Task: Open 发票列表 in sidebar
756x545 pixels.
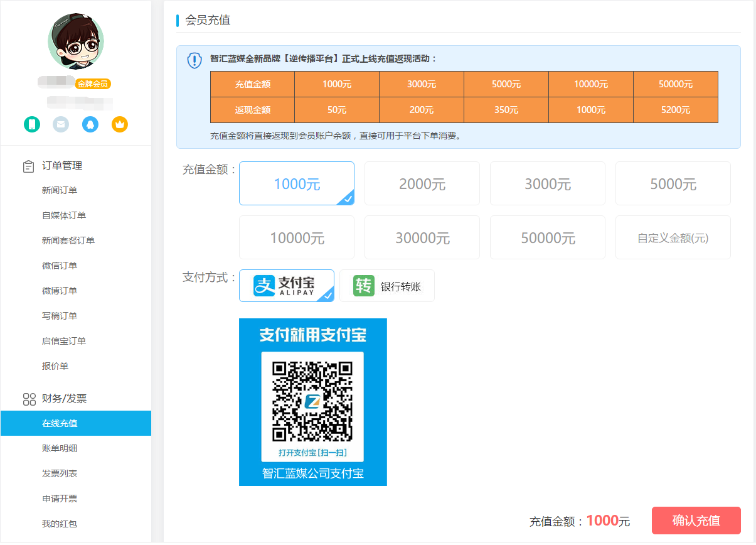Action: (x=60, y=473)
